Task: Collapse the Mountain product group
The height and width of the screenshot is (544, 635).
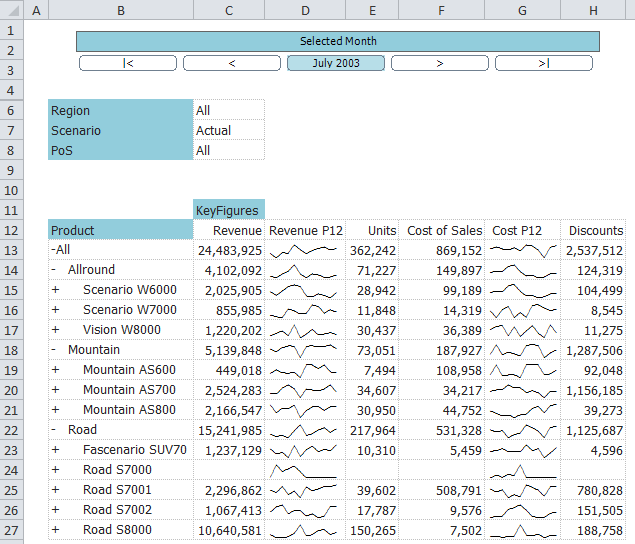Action: (54, 350)
